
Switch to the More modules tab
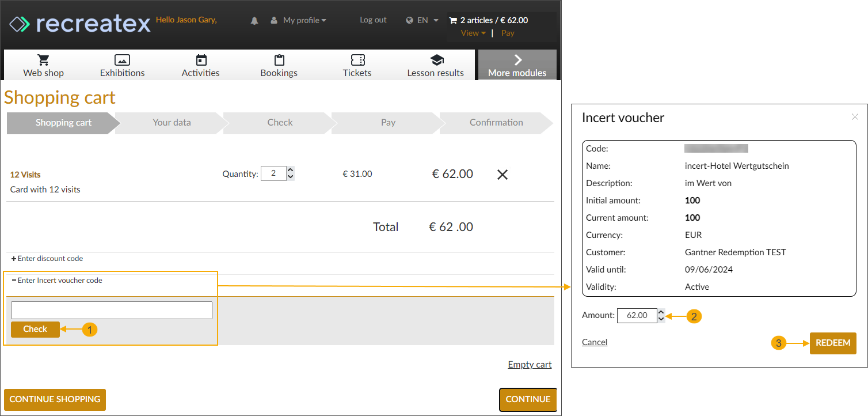(x=517, y=65)
